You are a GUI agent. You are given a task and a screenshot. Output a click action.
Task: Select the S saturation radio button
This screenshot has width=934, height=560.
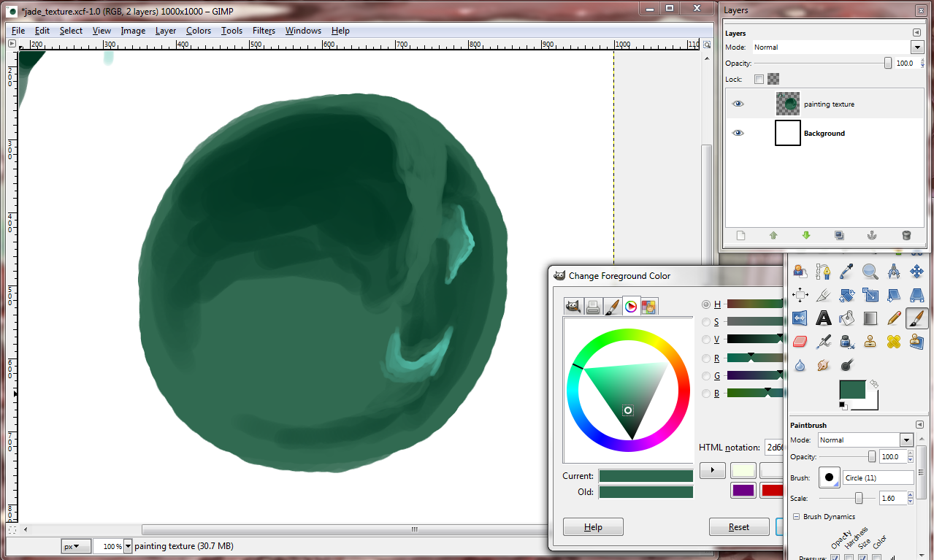pos(705,322)
